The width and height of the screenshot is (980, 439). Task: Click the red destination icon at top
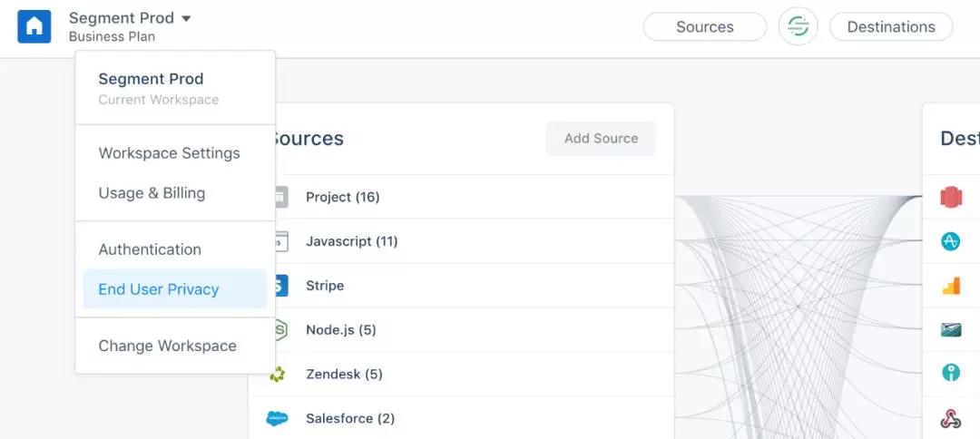click(950, 197)
